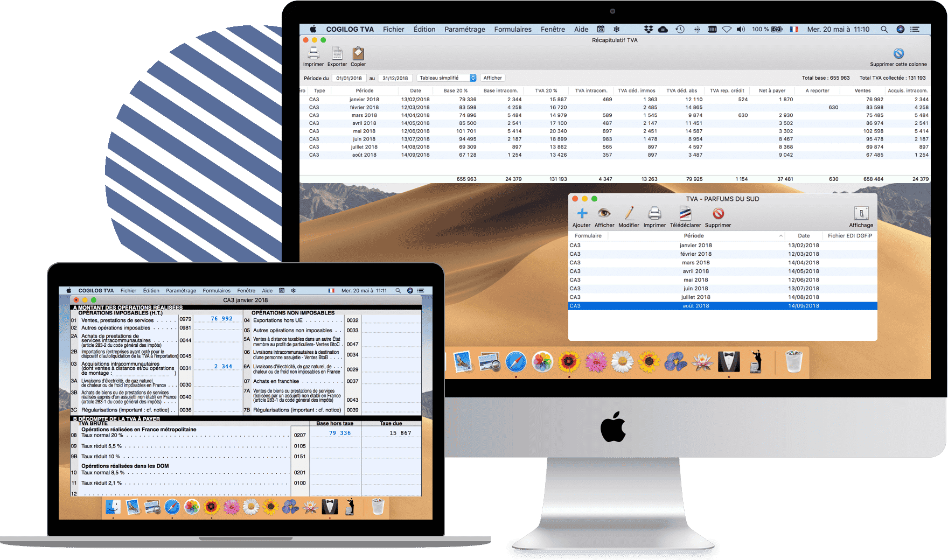Click the Imprimer printer icon in Récapitulatif TVA
Screen dimensions: 948x560
[x=313, y=53]
